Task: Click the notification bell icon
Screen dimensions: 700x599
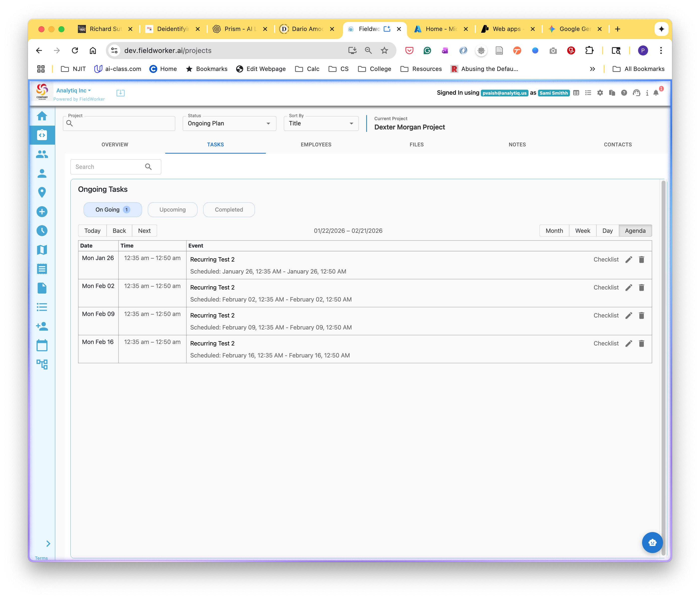Action: 656,93
